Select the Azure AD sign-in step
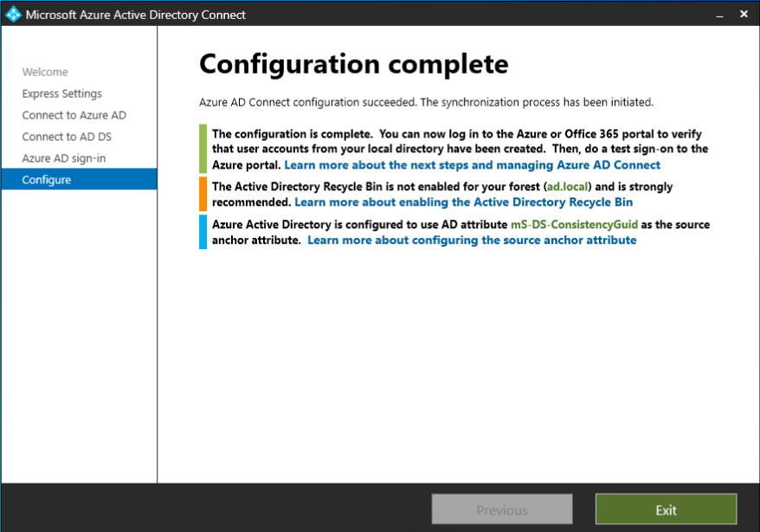760x532 pixels. pos(63,158)
